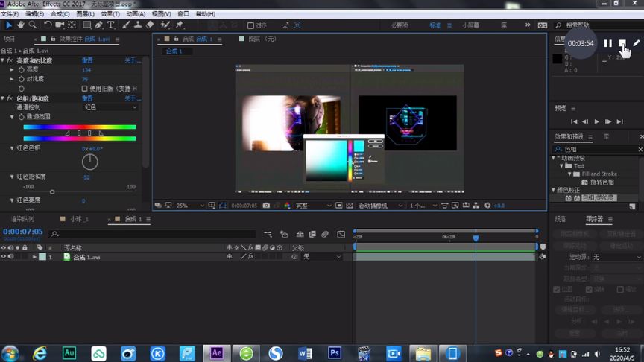Open Photoshop from the Windows taskbar
Viewport: 644px width, 362px height.
(335, 352)
